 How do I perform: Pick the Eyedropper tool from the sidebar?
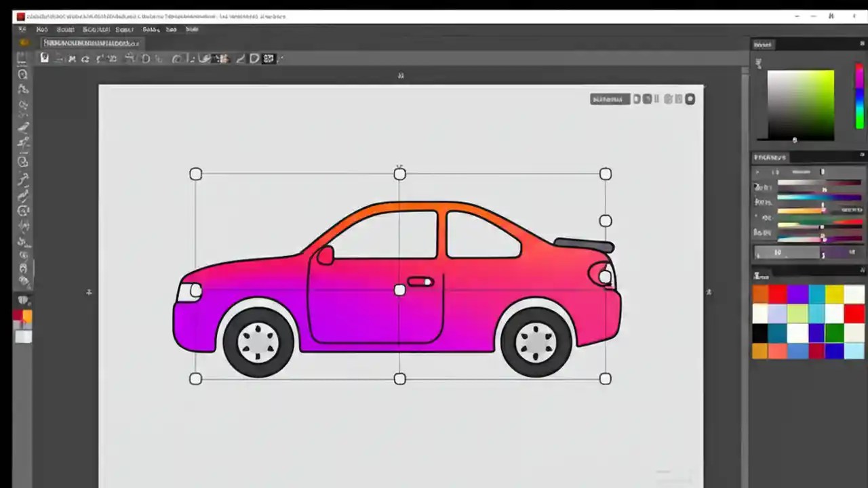click(x=22, y=144)
